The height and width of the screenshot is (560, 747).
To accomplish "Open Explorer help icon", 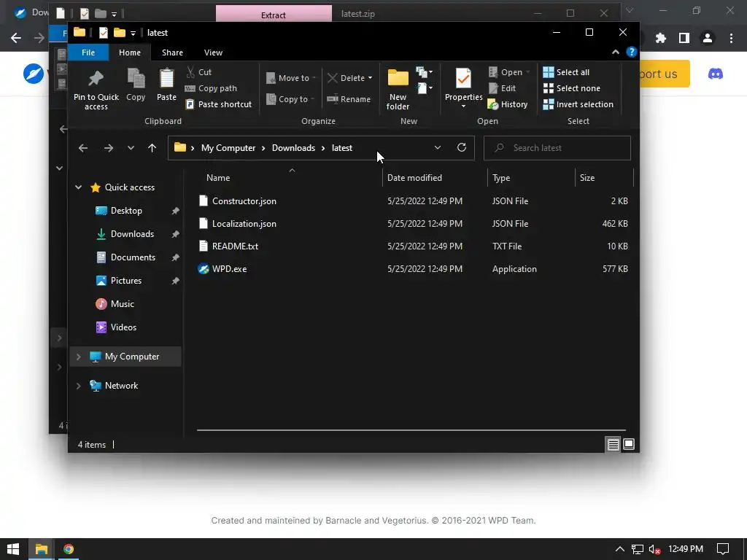I will pos(631,52).
